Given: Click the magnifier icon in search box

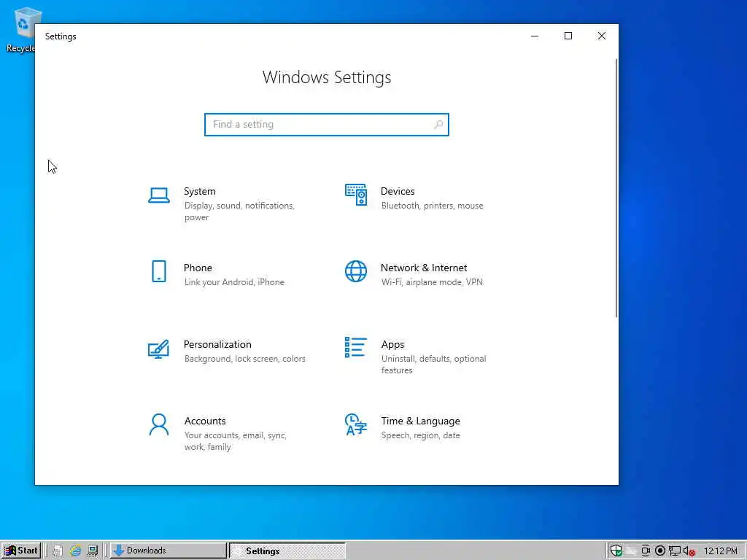Looking at the screenshot, I should (438, 125).
